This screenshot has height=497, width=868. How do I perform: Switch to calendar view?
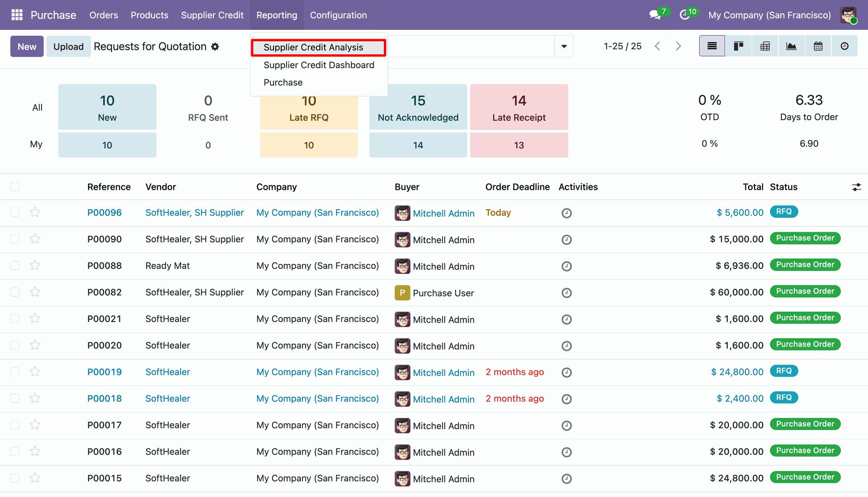[818, 46]
